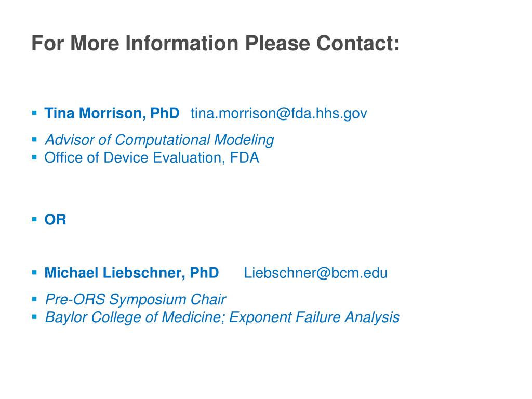This screenshot has height=399, width=532.
Task: Click the bullet beside Baylor College of Medicine
Action: (34, 317)
